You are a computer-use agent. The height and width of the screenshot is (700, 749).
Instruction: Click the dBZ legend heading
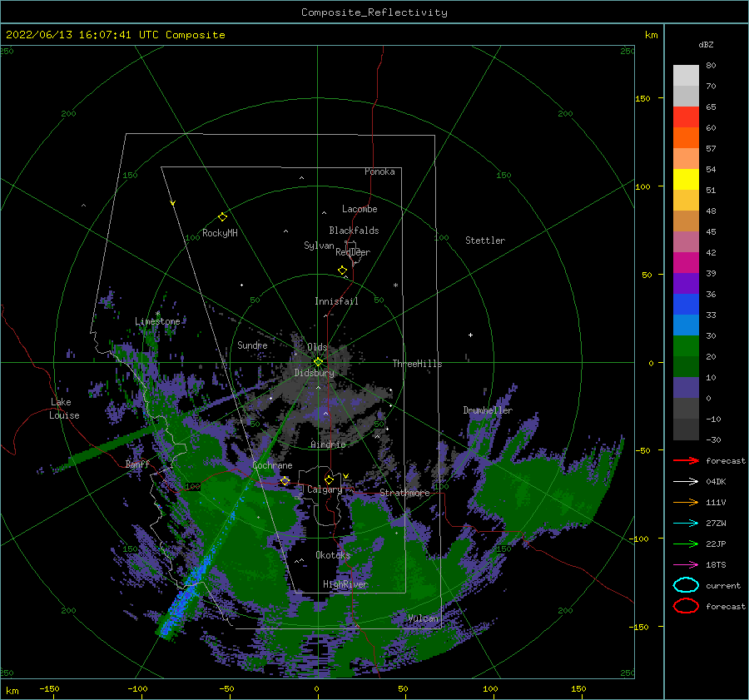(706, 44)
